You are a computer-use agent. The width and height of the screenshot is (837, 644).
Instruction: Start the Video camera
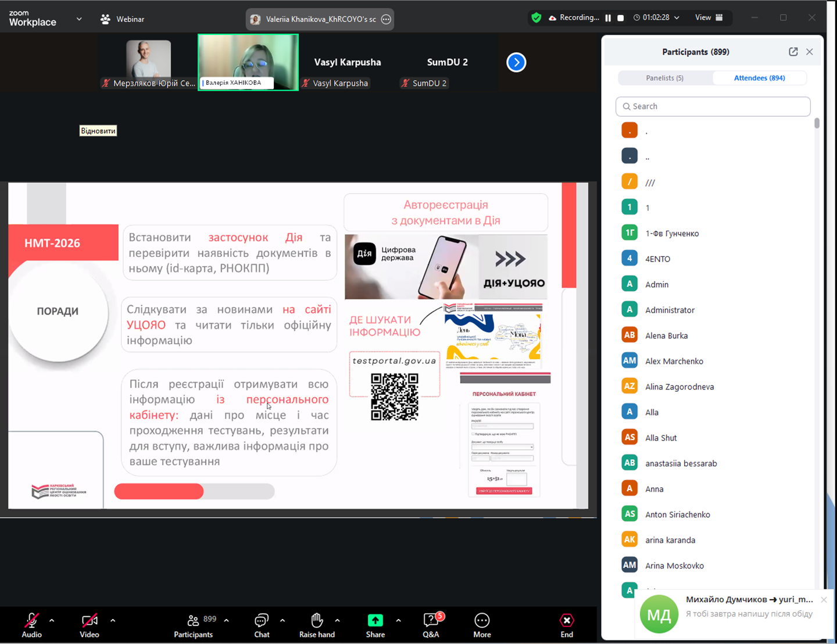pyautogui.click(x=90, y=621)
